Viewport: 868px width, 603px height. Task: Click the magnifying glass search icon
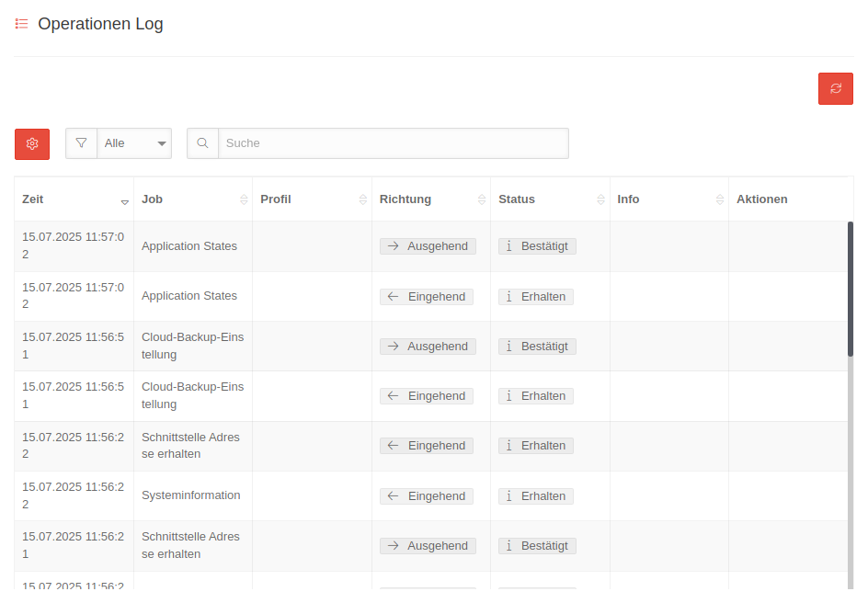click(202, 143)
